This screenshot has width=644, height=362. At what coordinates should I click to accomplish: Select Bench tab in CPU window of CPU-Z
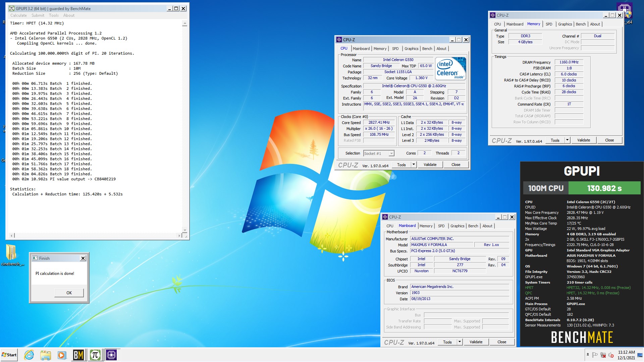point(427,49)
